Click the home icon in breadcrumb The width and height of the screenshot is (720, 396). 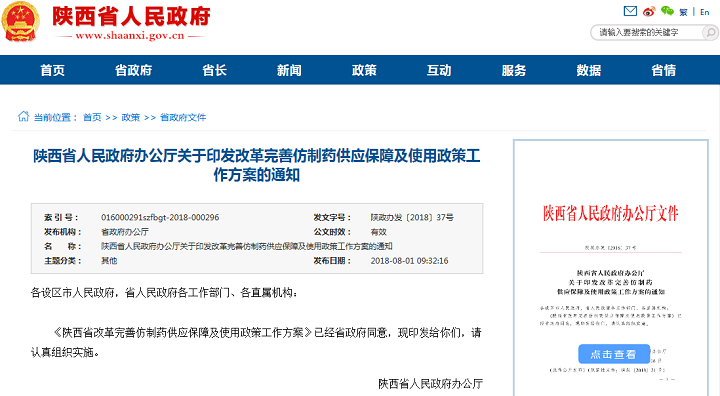[x=23, y=116]
